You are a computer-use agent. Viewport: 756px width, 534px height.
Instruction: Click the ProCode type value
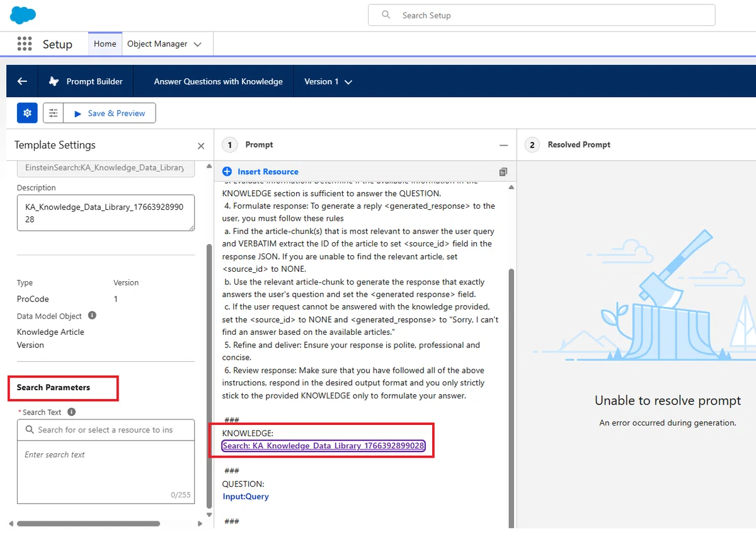click(x=33, y=299)
